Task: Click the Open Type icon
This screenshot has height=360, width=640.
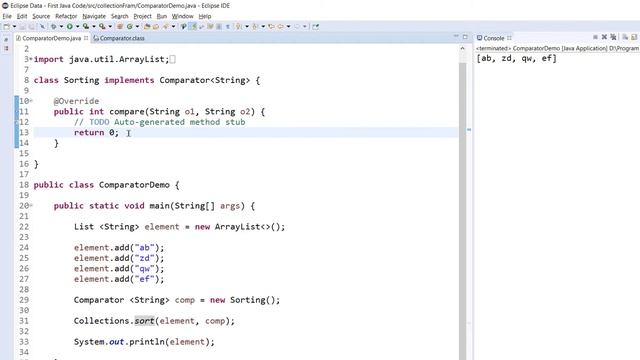Action: click(x=147, y=27)
